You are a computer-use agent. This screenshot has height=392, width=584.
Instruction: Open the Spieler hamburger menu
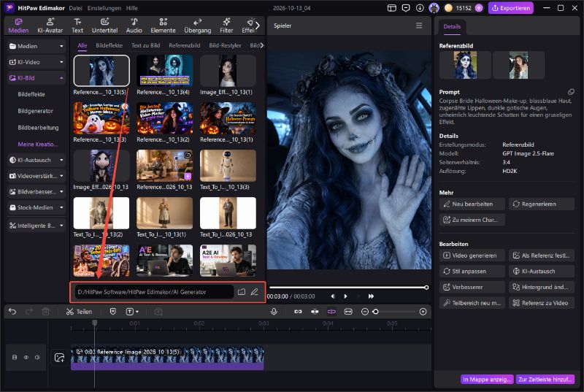419,26
